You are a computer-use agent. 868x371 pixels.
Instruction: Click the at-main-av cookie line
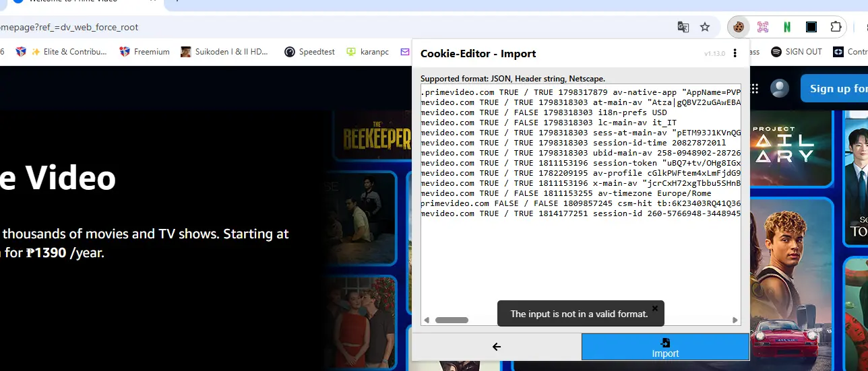(581, 102)
